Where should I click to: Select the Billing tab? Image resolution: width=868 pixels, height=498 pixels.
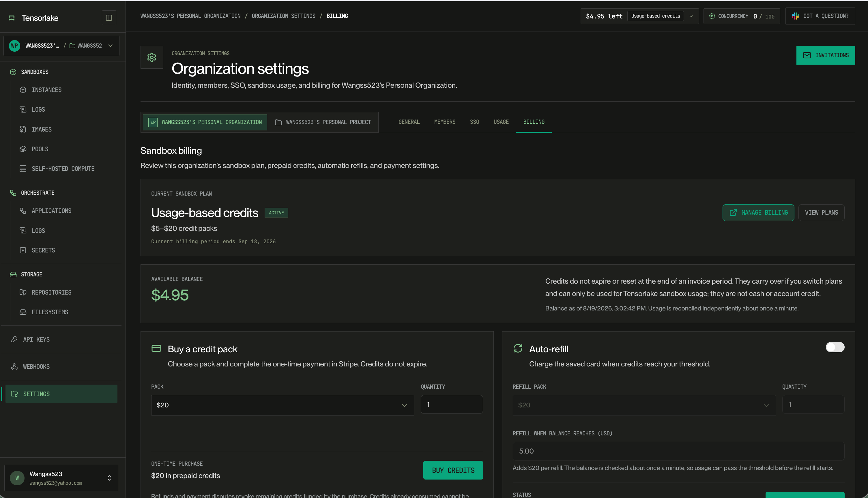pos(534,122)
